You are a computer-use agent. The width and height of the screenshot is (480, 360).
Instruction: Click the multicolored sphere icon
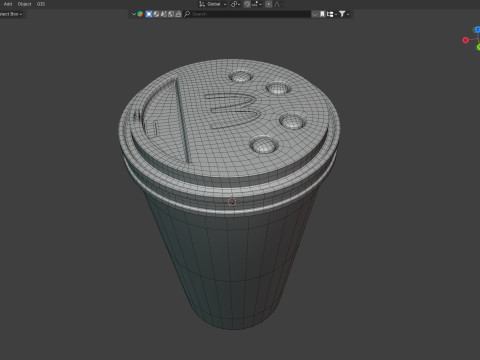coord(140,14)
